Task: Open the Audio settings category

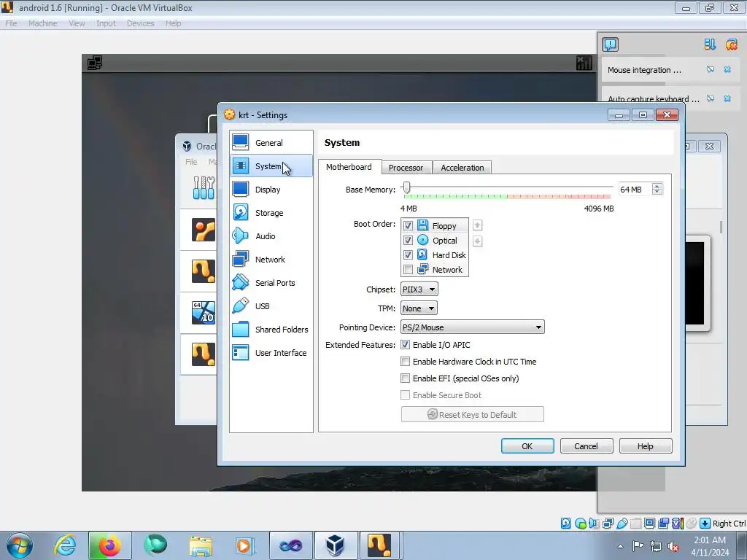Action: pos(271,236)
